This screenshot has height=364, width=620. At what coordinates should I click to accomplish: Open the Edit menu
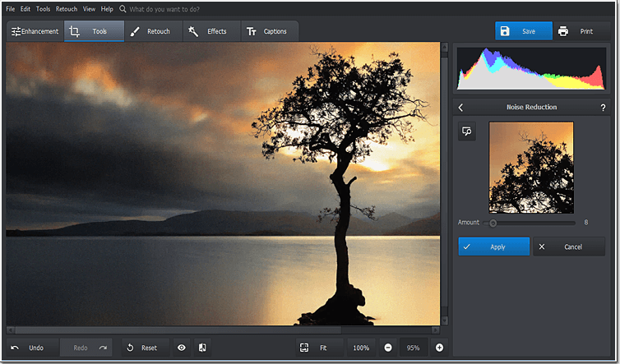coord(25,9)
